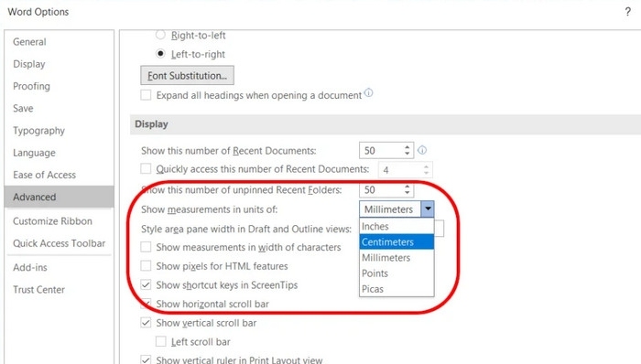
Task: Click info icon next to Recent Documents spinner
Action: click(422, 150)
